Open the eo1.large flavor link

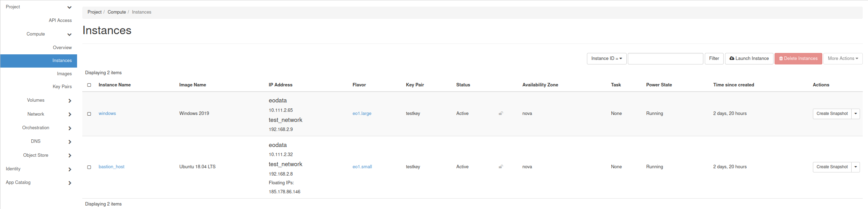click(x=362, y=114)
